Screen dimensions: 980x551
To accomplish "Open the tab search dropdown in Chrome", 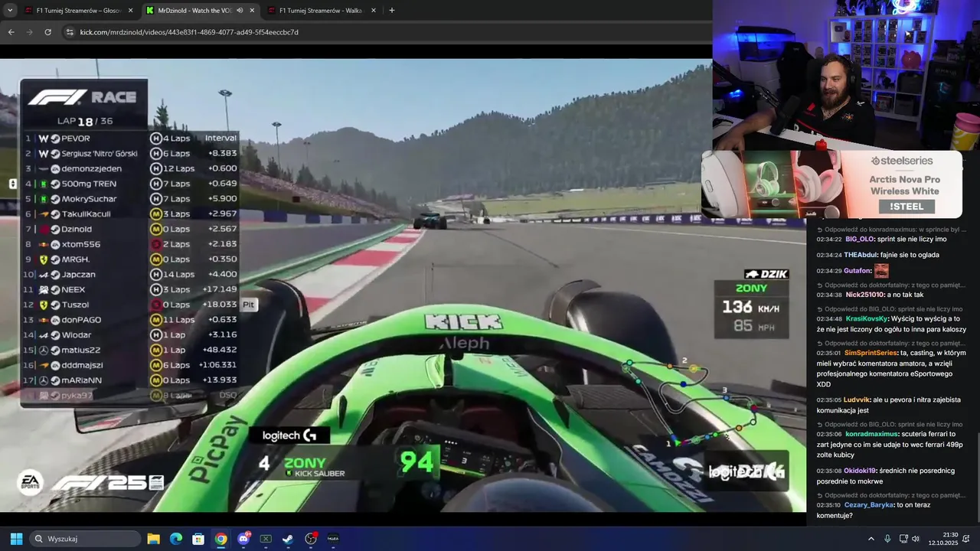I will tap(10, 11).
